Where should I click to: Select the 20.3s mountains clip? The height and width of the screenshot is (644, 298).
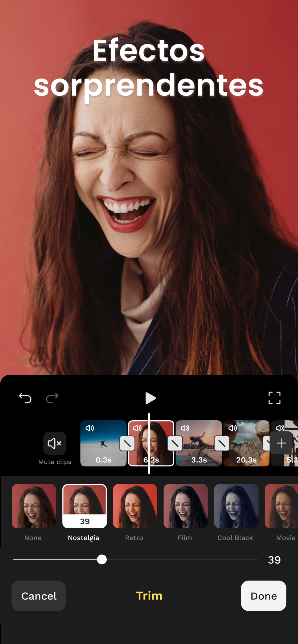pyautogui.click(x=246, y=443)
